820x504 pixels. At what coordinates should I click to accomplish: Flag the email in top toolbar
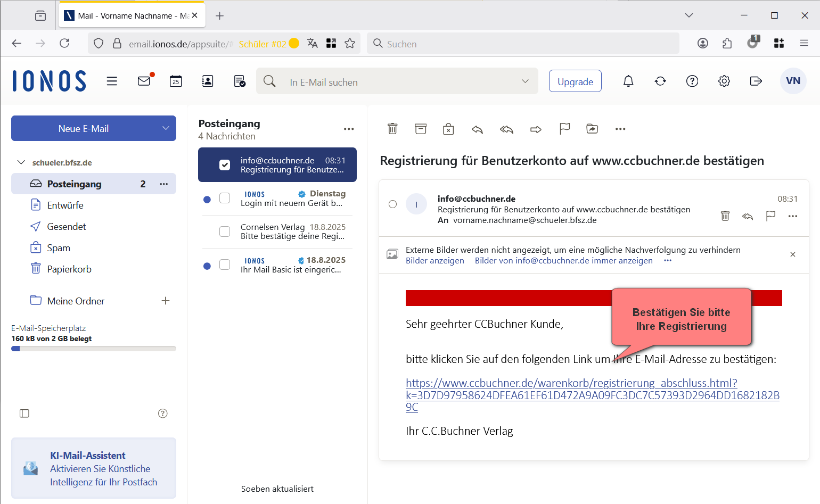pyautogui.click(x=564, y=129)
